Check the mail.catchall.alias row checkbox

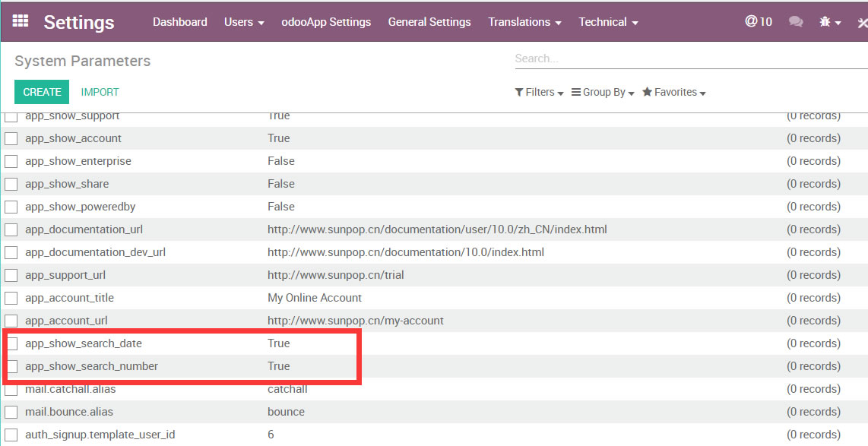(x=11, y=390)
